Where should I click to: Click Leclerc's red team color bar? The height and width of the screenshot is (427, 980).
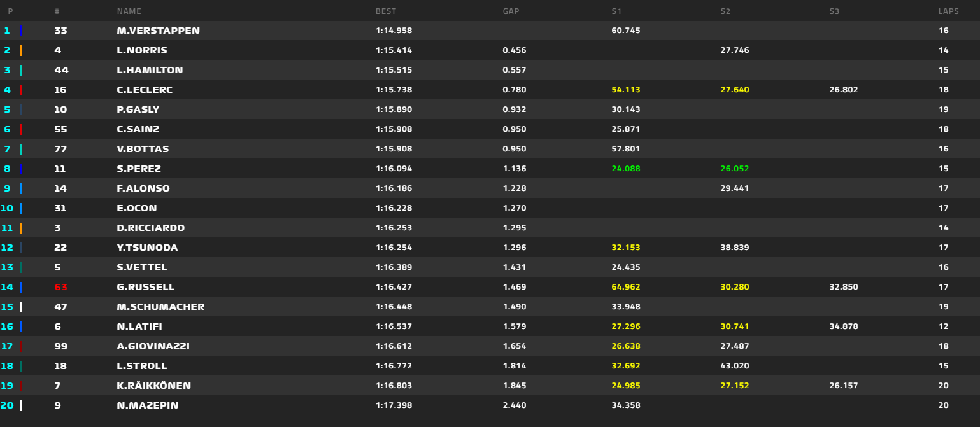click(x=21, y=90)
